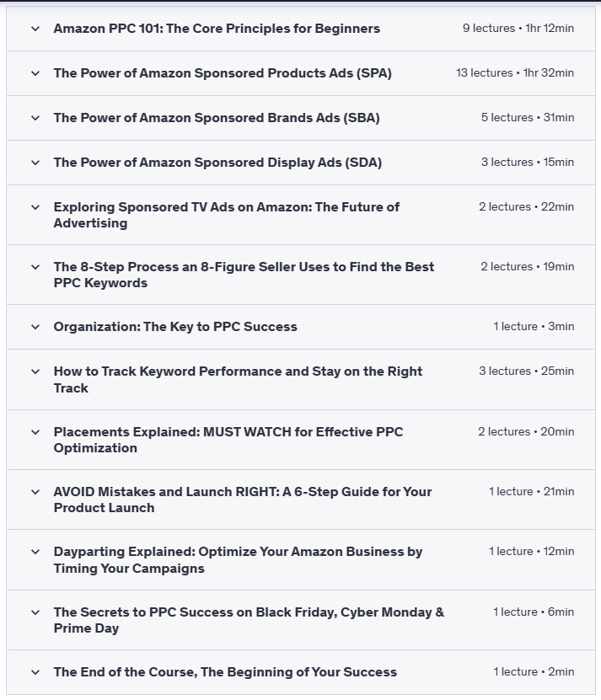Expand the keyword performance tracking section
The image size is (601, 700).
coord(35,371)
